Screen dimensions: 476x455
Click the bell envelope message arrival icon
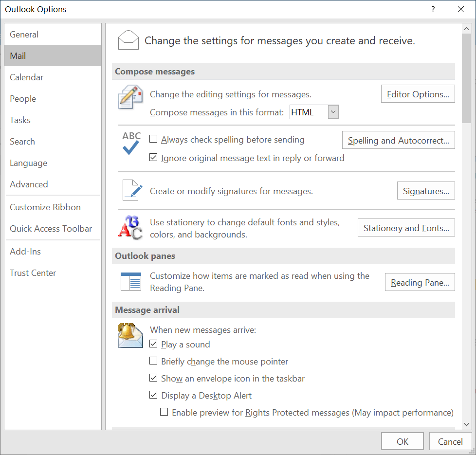pos(130,335)
